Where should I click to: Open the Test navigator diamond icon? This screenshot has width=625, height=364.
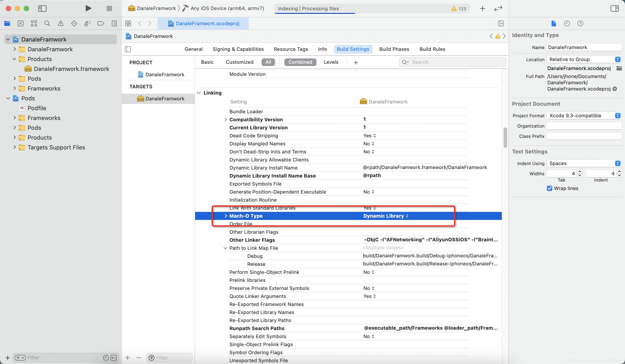click(74, 24)
